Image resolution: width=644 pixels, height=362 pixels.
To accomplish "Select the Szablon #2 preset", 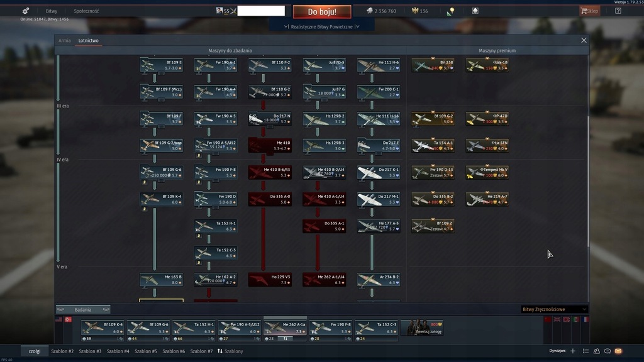I will [62, 351].
